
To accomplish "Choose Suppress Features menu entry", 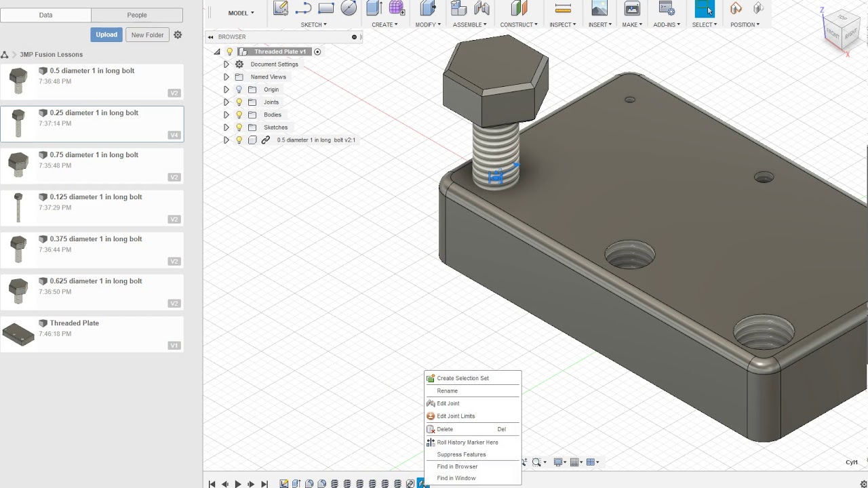I will (473, 455).
